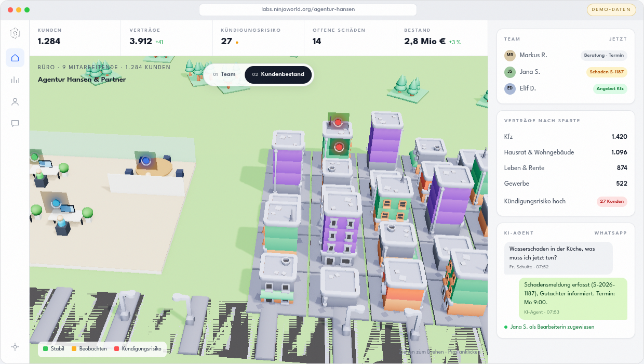Click the hexagon logo icon
644x364 pixels.
[15, 33]
